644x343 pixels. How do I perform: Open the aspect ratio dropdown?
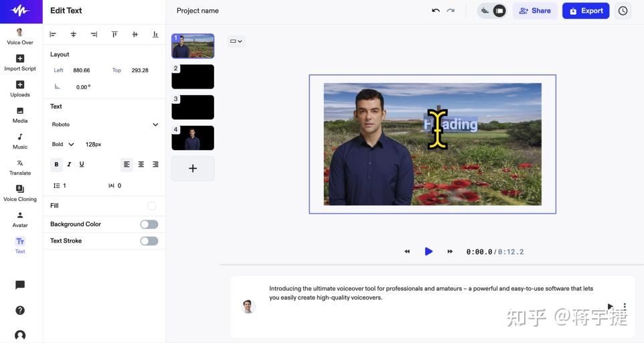pyautogui.click(x=236, y=41)
